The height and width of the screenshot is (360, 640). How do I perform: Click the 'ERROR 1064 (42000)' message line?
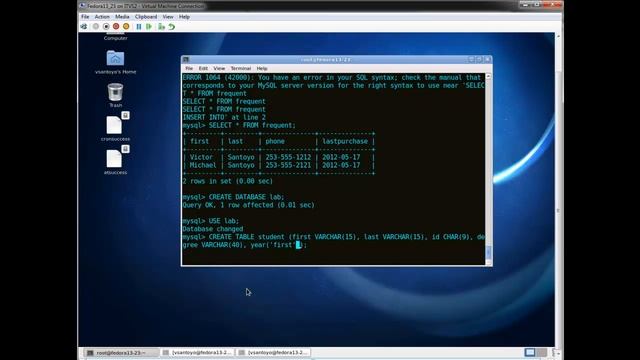[331, 78]
